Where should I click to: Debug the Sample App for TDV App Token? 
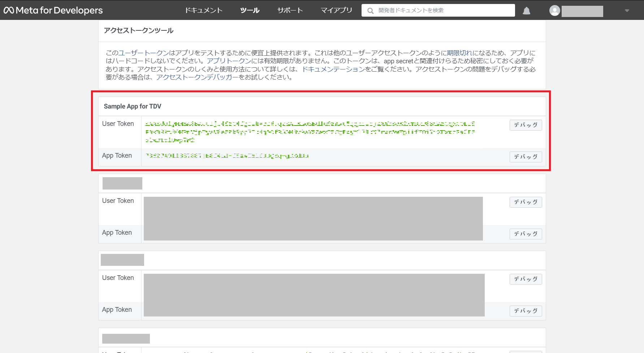click(x=526, y=157)
